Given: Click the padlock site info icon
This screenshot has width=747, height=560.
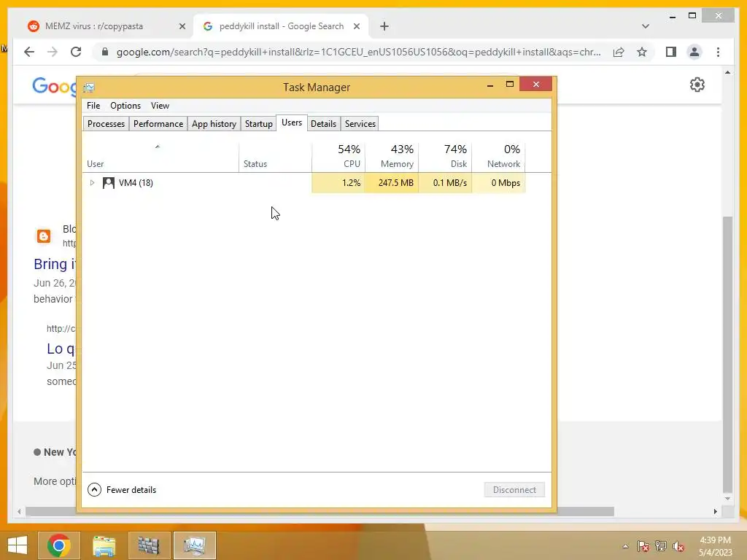Looking at the screenshot, I should pyautogui.click(x=105, y=52).
